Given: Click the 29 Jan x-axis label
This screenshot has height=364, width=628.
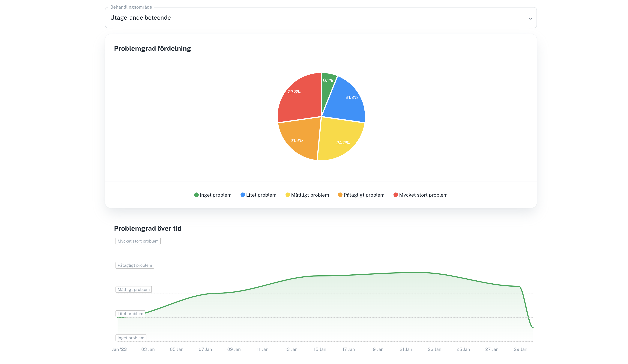Looking at the screenshot, I should (521, 349).
